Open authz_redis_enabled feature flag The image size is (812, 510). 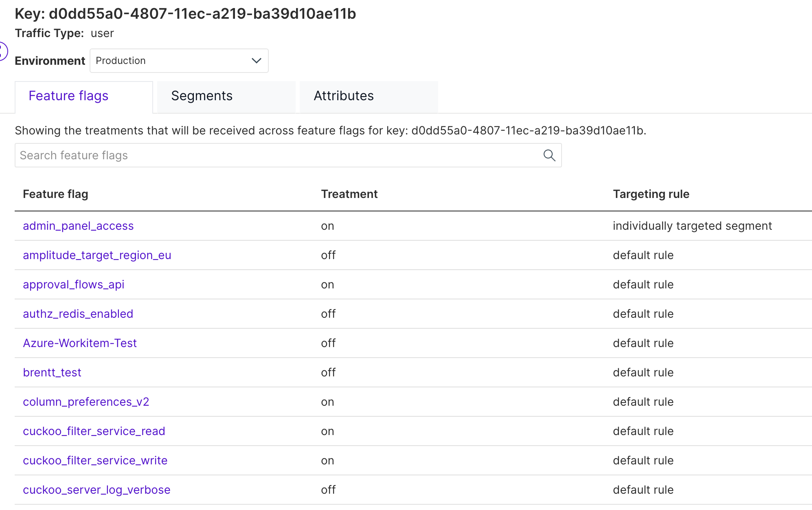coord(78,314)
